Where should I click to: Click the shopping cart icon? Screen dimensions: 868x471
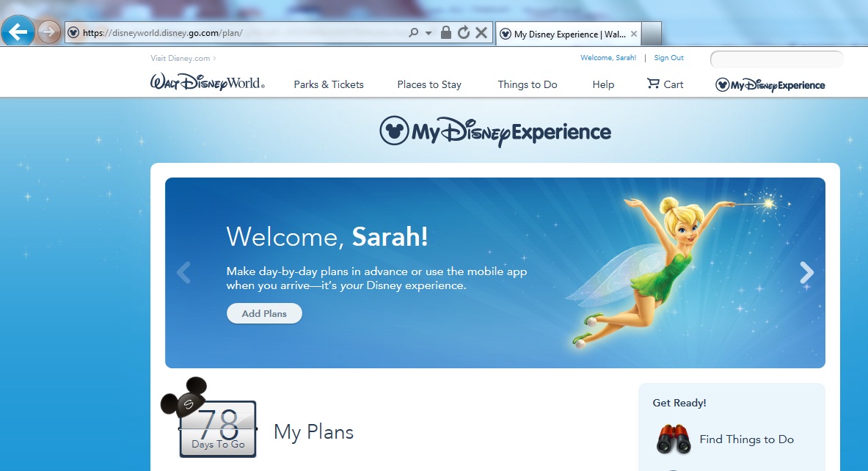click(x=653, y=84)
